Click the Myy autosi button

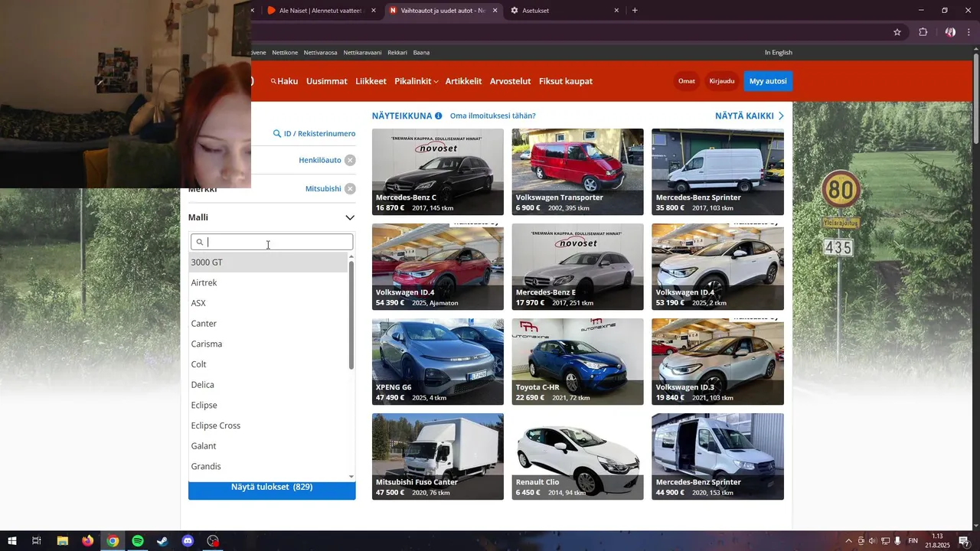[x=768, y=81]
